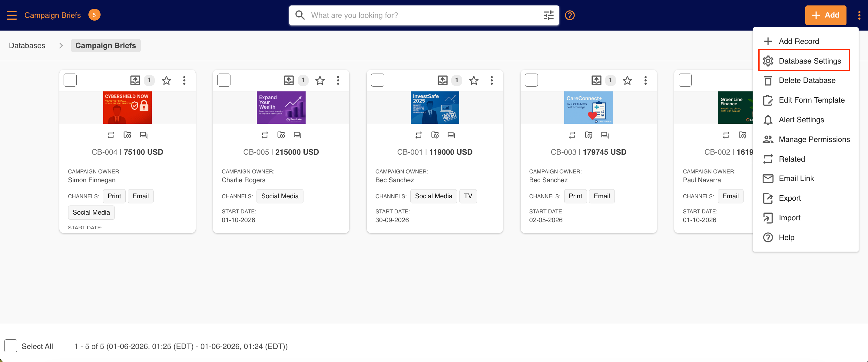Screen dimensions: 868x362
Task: Open the CB-004 card three-dot menu
Action: tap(184, 81)
